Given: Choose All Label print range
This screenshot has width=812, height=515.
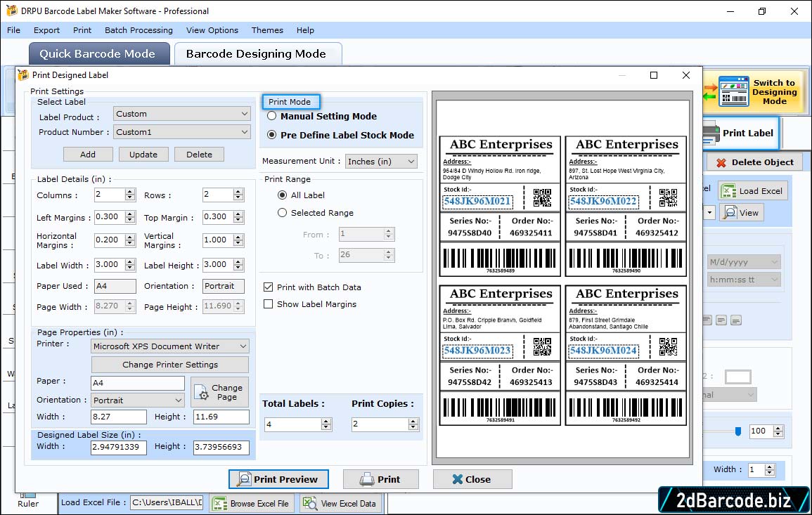Looking at the screenshot, I should 282,195.
